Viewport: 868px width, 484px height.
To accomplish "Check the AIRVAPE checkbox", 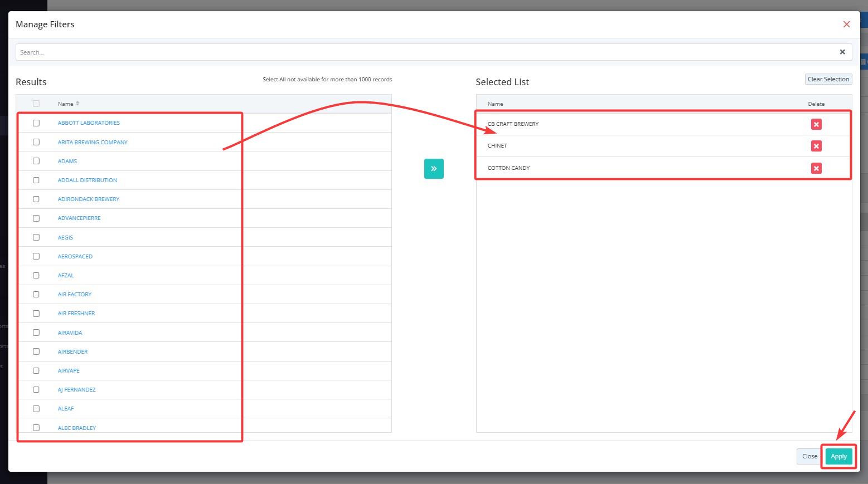I will (x=36, y=370).
